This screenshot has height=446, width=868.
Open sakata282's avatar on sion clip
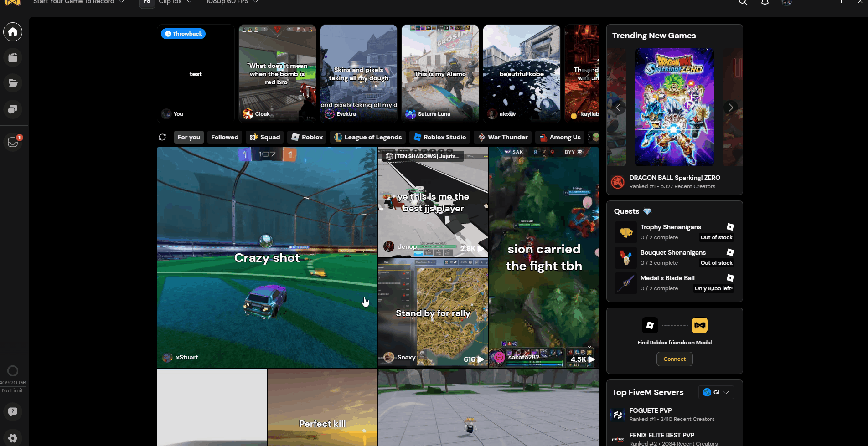pyautogui.click(x=500, y=358)
